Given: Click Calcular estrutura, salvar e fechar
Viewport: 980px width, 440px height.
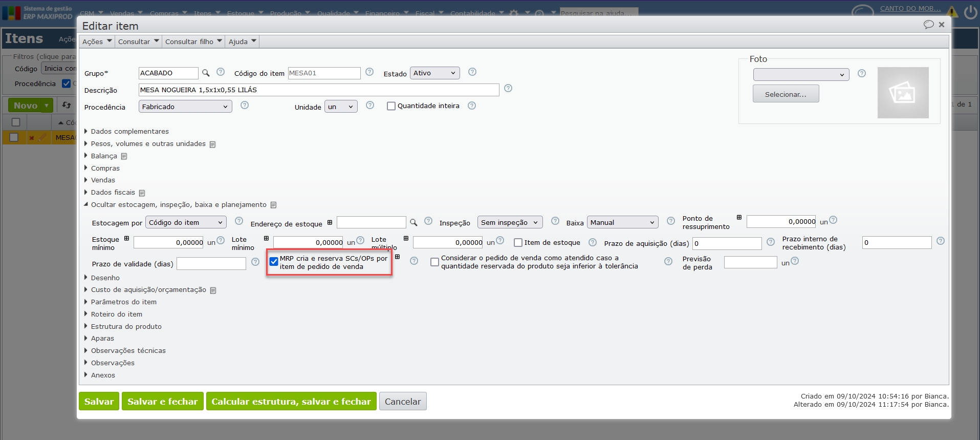Looking at the screenshot, I should click(291, 401).
